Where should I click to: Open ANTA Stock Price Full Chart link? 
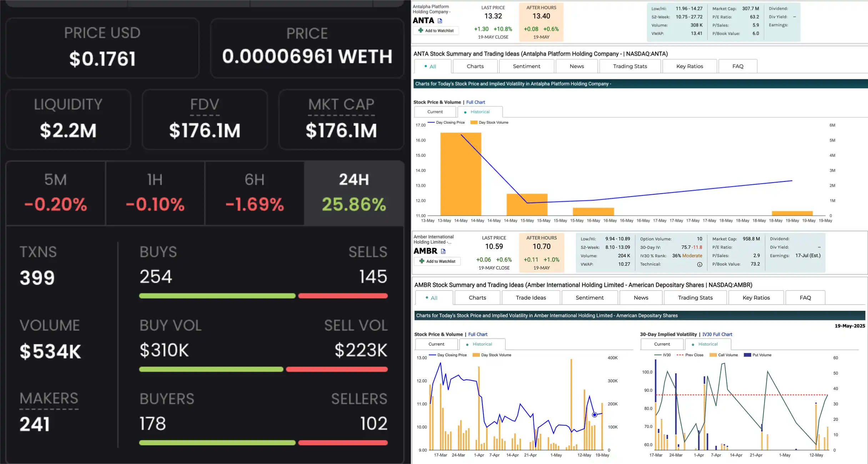coord(475,102)
